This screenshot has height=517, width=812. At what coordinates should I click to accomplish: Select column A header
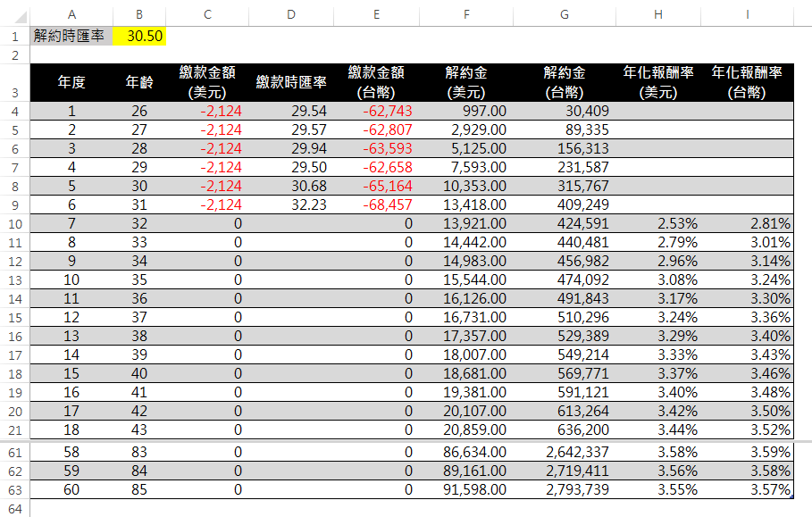[71, 13]
